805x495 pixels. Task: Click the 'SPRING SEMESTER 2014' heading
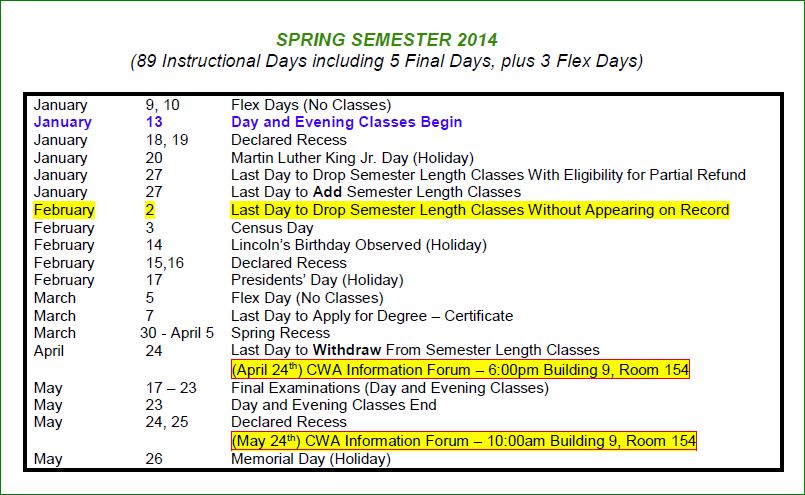(387, 41)
